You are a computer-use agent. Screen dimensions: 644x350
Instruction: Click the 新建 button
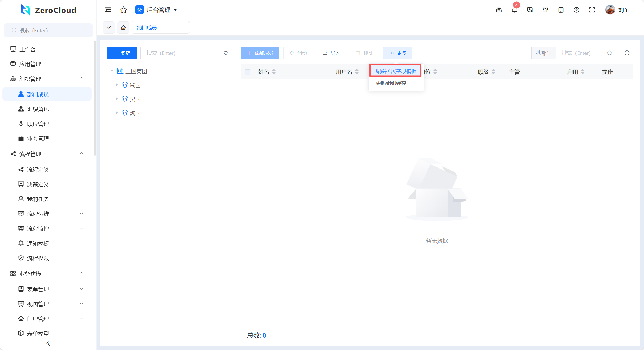(122, 53)
